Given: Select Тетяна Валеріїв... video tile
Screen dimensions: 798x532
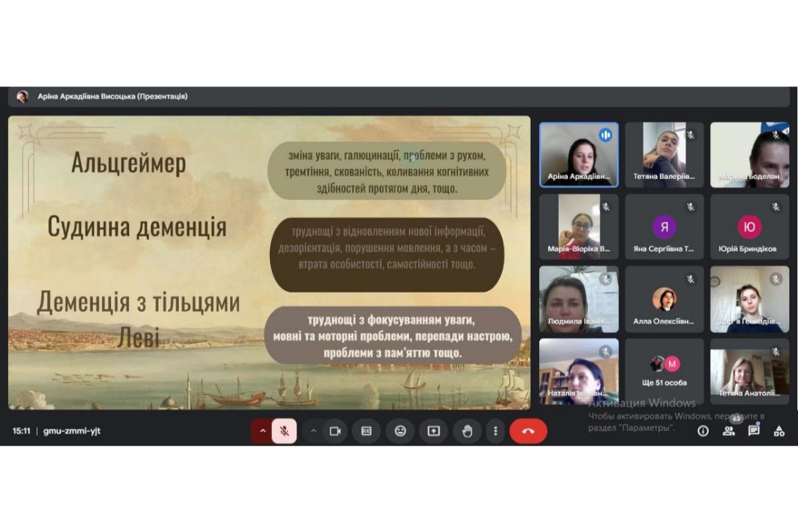Looking at the screenshot, I should pos(664,155).
